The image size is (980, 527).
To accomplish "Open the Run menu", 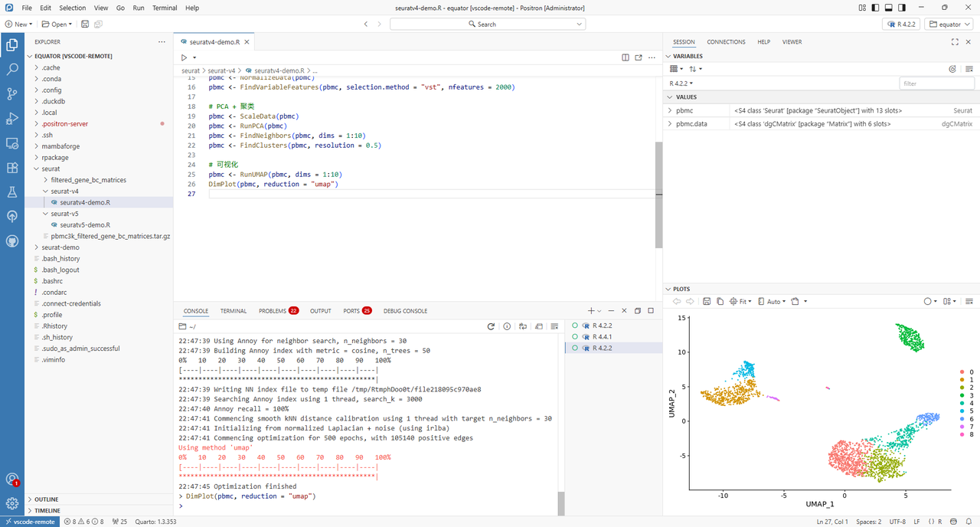I will coord(139,8).
